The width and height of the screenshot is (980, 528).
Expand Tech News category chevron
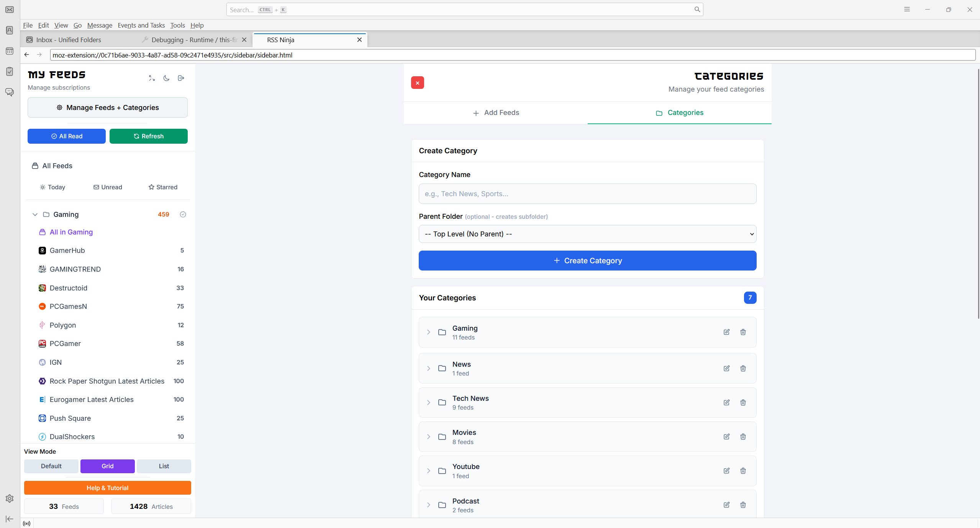[429, 403]
